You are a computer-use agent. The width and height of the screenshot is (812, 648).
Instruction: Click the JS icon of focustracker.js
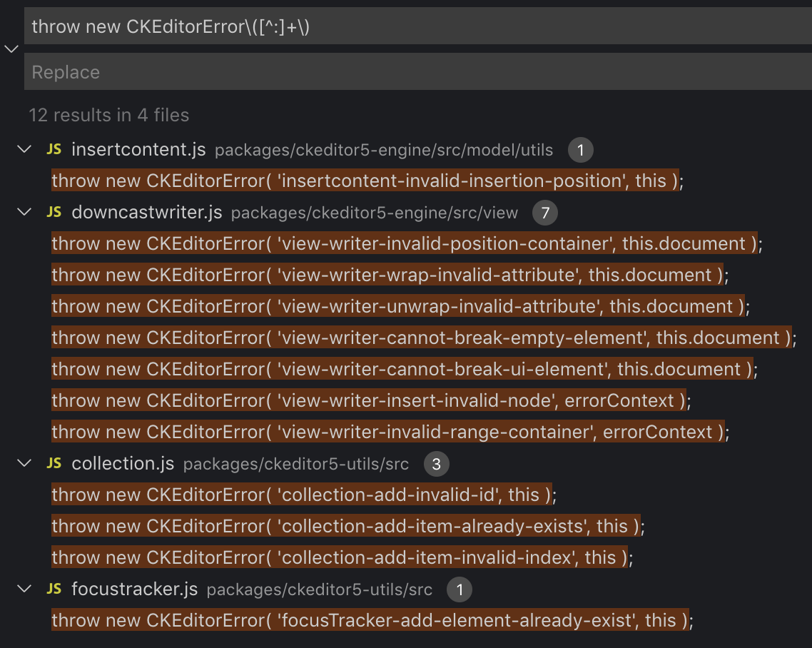click(54, 589)
